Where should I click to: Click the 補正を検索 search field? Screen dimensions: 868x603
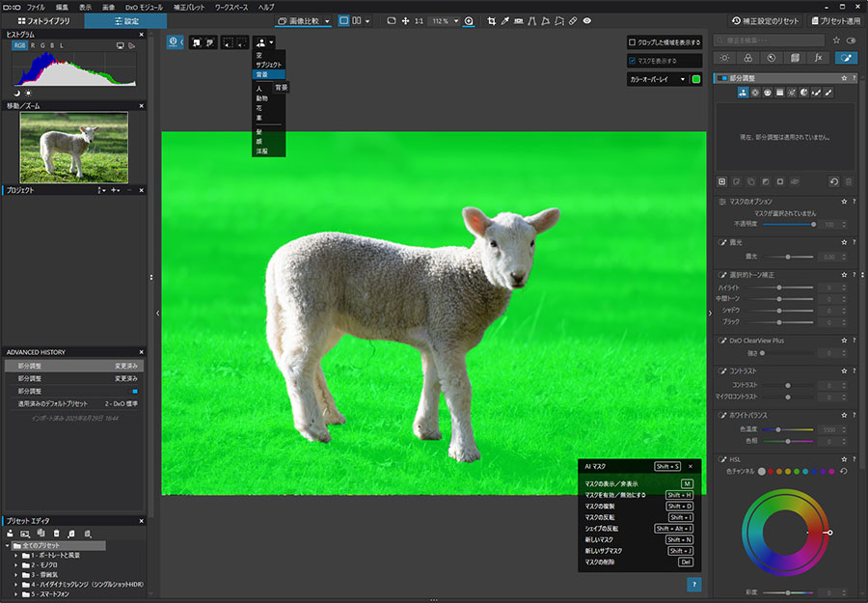pyautogui.click(x=769, y=41)
